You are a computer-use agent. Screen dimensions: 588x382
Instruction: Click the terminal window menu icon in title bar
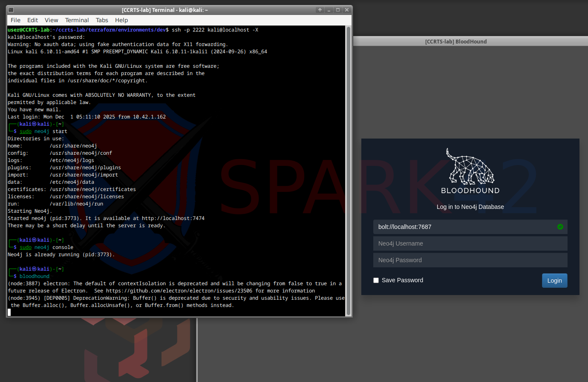(11, 10)
